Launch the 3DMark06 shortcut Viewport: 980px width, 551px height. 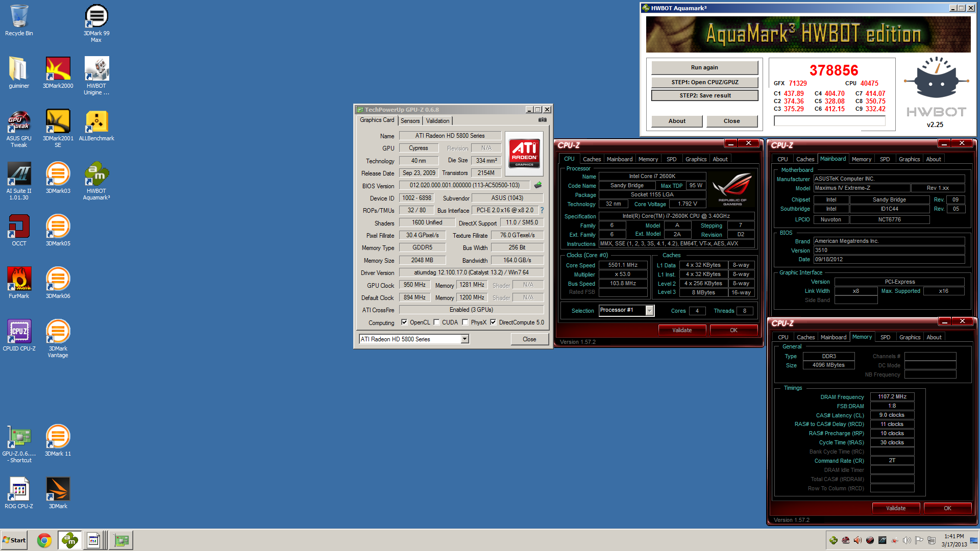[58, 283]
